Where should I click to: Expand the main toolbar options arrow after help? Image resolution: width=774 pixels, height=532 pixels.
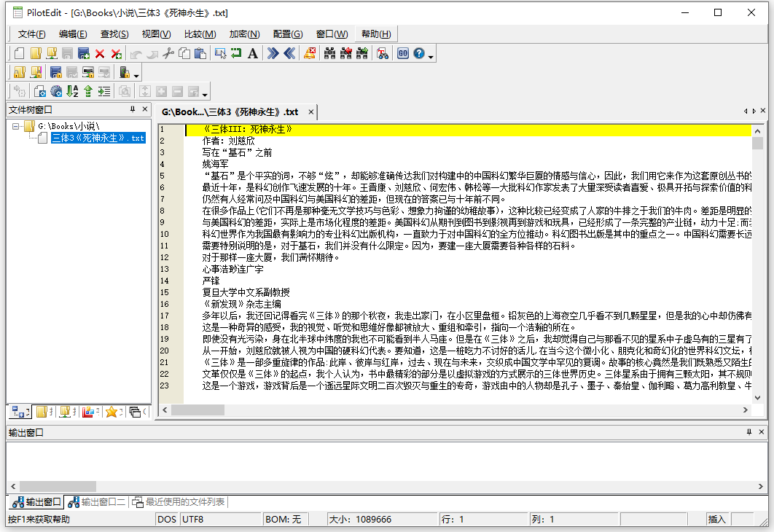(431, 57)
